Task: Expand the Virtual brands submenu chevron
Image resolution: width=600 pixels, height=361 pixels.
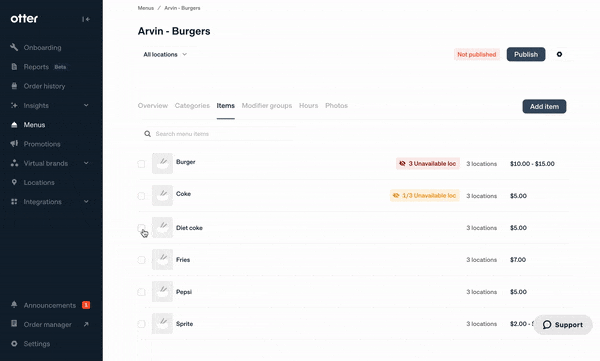Action: tap(86, 163)
